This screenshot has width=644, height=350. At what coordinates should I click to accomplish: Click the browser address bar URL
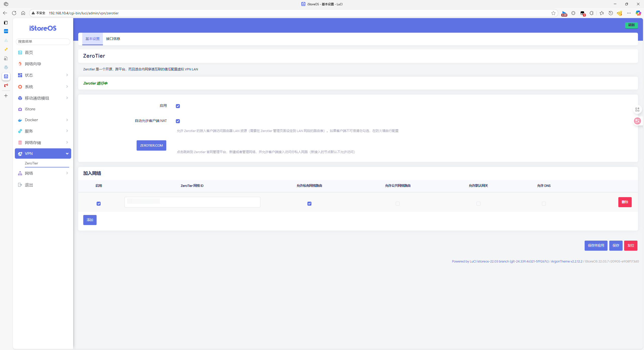pyautogui.click(x=84, y=13)
